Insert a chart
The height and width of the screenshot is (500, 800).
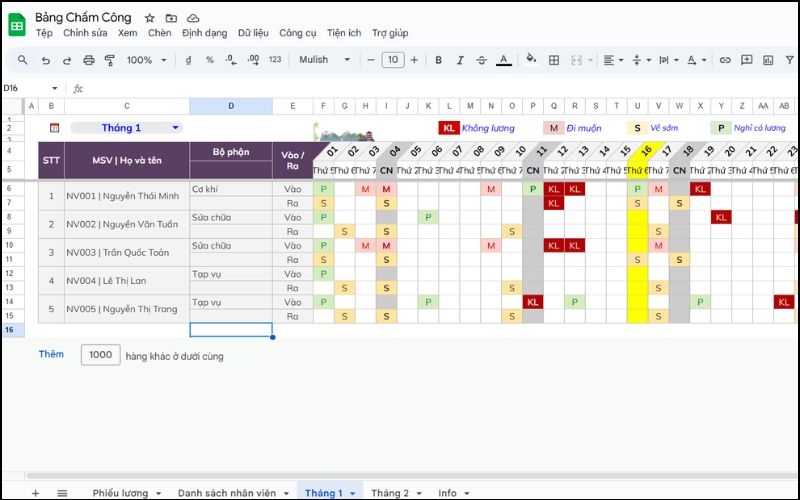[x=768, y=60]
